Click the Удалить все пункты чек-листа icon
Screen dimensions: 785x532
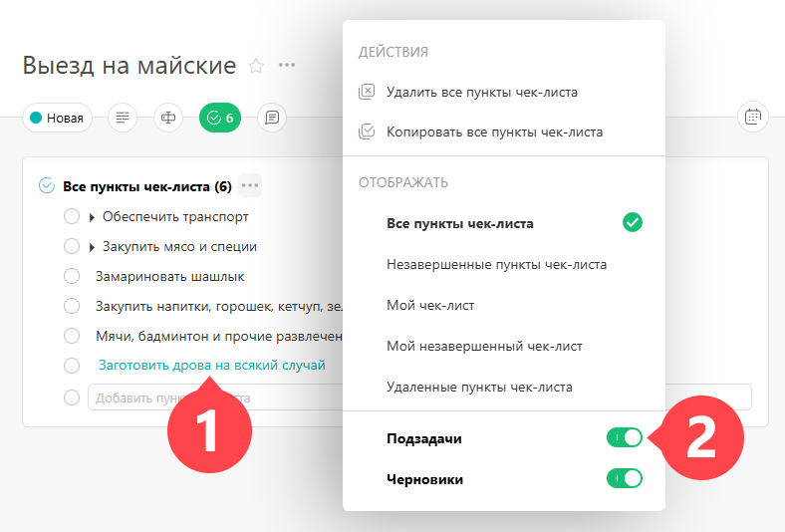(367, 92)
